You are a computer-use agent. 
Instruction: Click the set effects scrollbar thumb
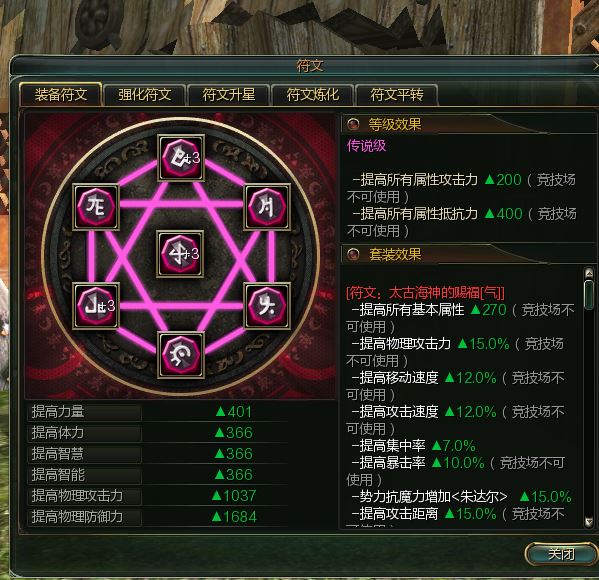589,293
